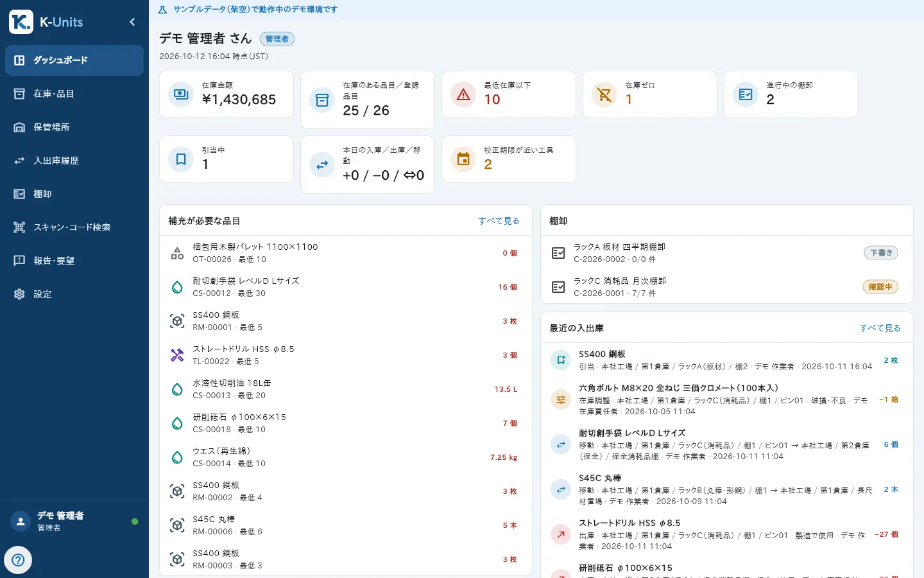Click the 管理者 role badge in the header

pos(277,39)
